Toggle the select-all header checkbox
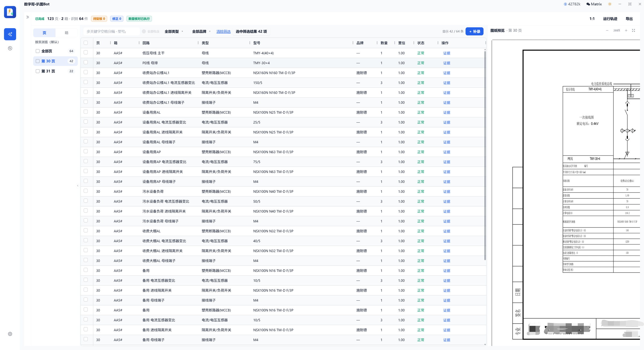Screen dimensions: 644x350 coord(86,43)
